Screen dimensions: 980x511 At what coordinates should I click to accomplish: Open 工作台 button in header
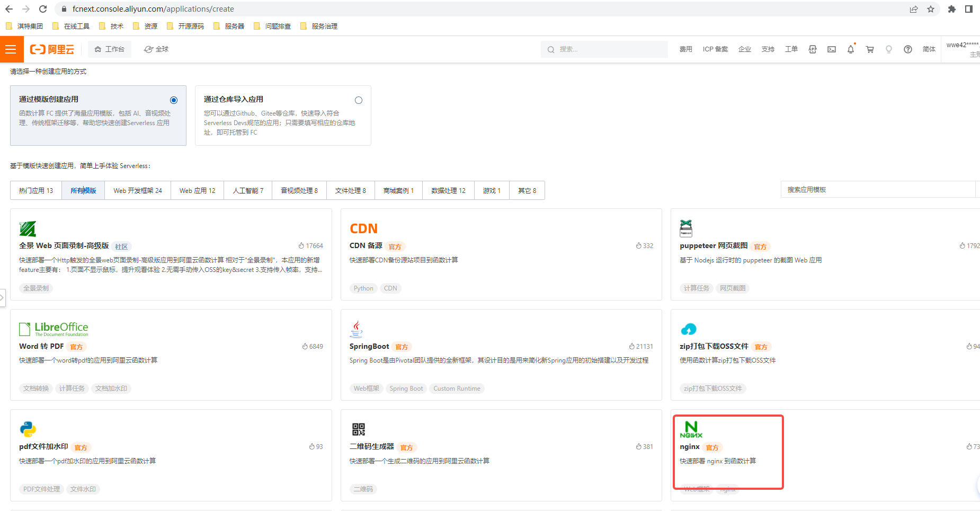(x=109, y=49)
